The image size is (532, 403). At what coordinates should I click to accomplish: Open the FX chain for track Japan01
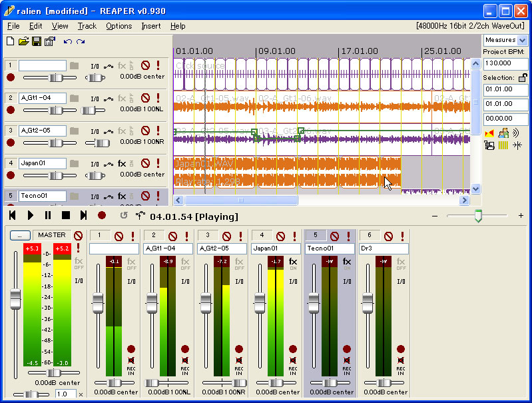[122, 163]
